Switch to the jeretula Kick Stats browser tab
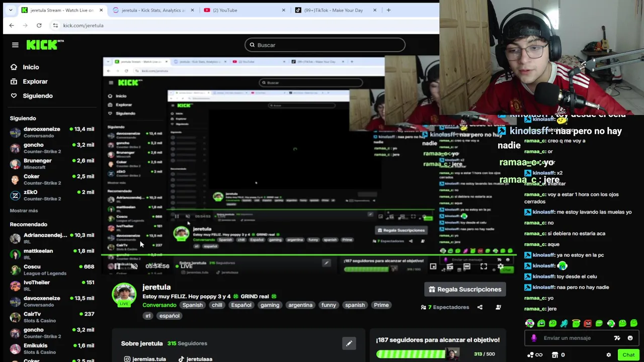 click(153, 10)
